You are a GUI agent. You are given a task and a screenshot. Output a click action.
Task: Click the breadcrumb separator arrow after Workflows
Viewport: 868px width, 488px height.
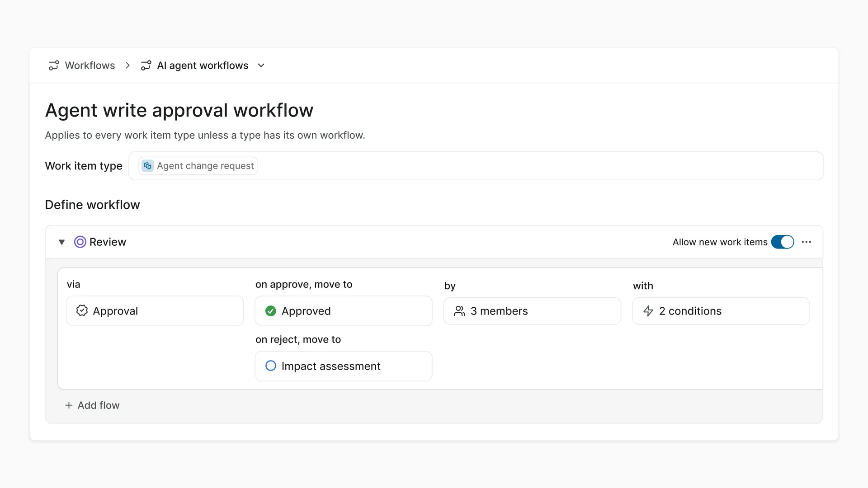coord(128,66)
